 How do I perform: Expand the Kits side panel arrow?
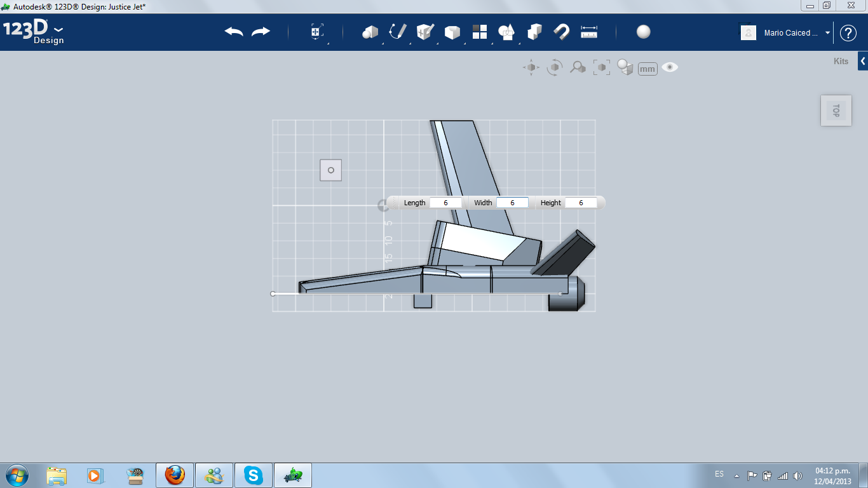coord(863,62)
